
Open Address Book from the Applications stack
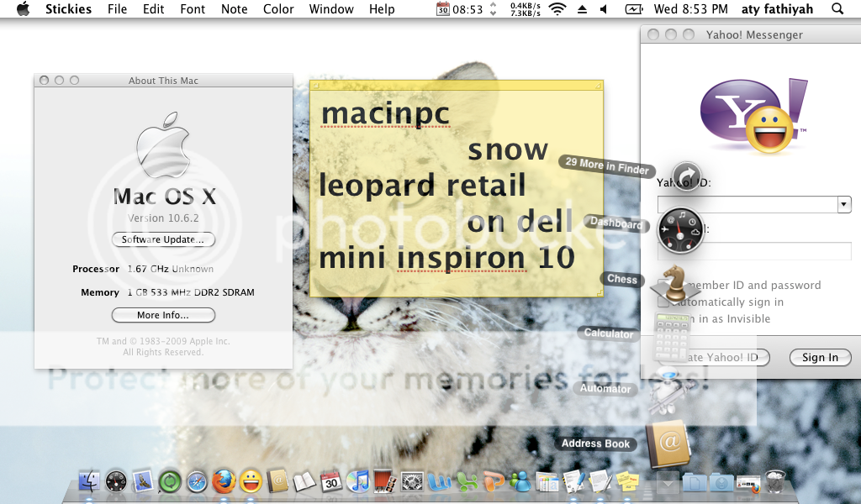point(668,444)
